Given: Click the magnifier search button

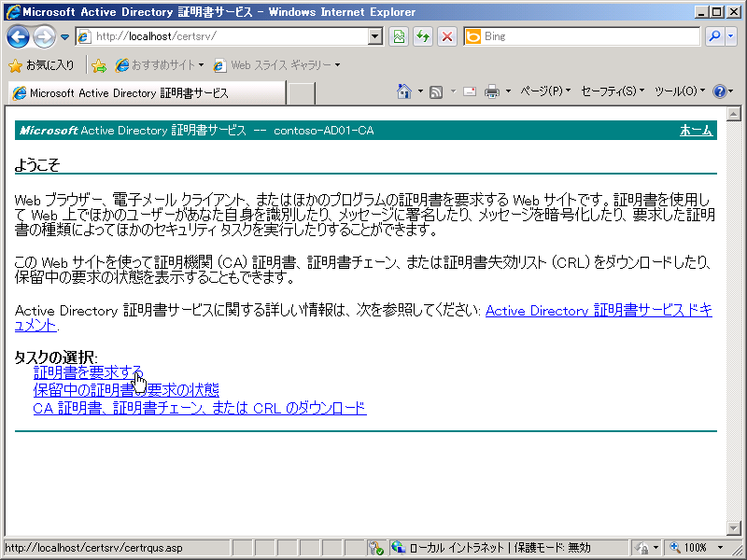Looking at the screenshot, I should pyautogui.click(x=714, y=36).
